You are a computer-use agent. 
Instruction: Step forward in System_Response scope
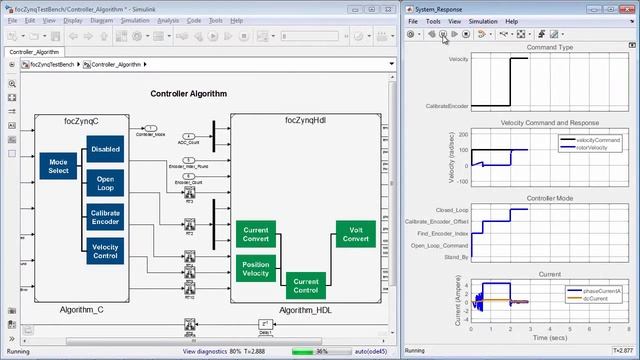454,35
